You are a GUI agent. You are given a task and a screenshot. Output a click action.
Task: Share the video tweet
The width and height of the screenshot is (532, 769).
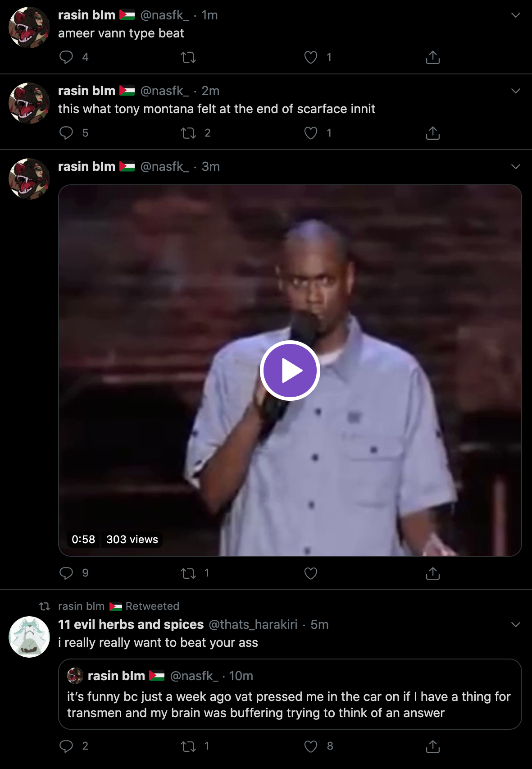pos(433,573)
